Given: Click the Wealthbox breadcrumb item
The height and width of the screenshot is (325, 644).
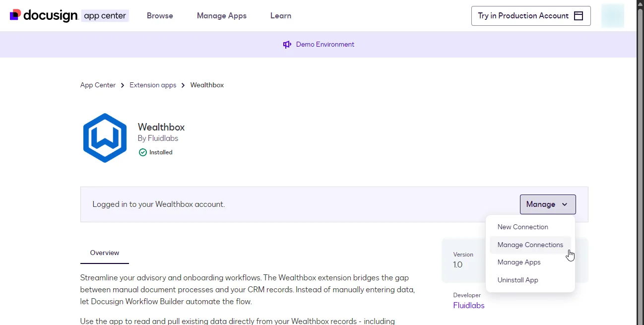Looking at the screenshot, I should (207, 85).
